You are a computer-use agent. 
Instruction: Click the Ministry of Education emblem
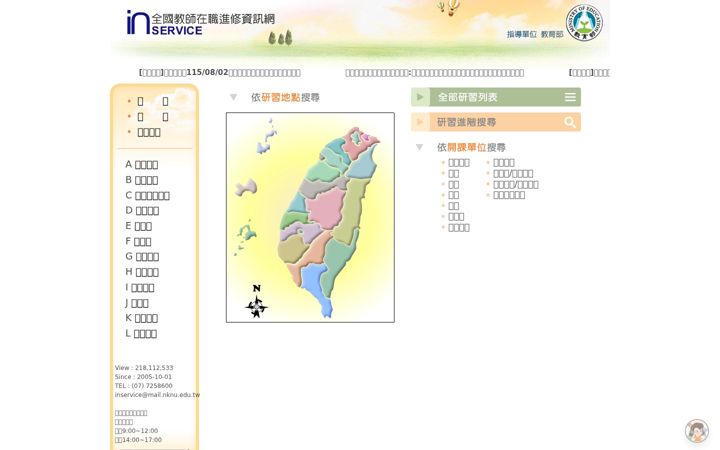click(584, 22)
